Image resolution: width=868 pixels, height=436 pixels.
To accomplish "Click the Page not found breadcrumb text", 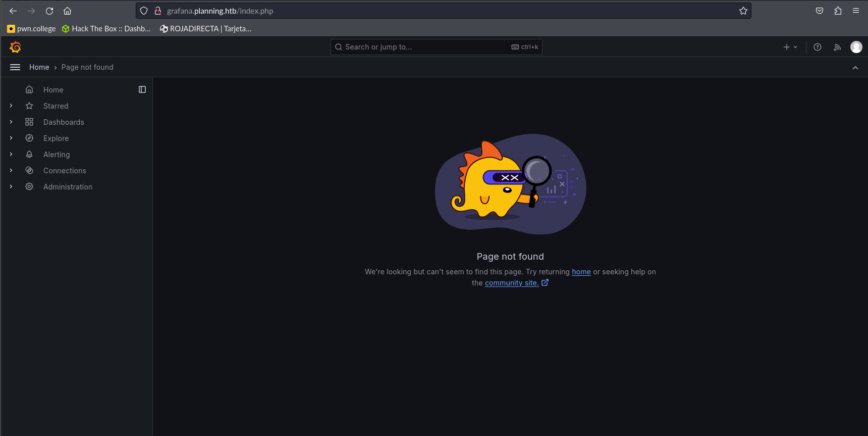I will 87,67.
